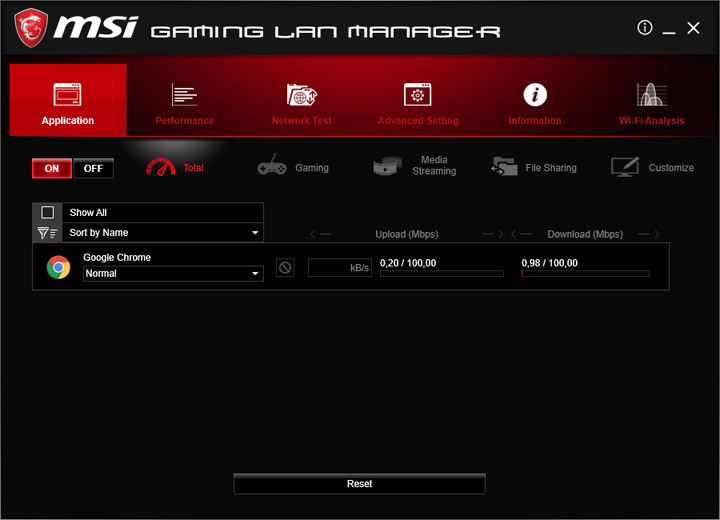
Task: Close the Gaming LAN Manager window
Action: [x=693, y=28]
